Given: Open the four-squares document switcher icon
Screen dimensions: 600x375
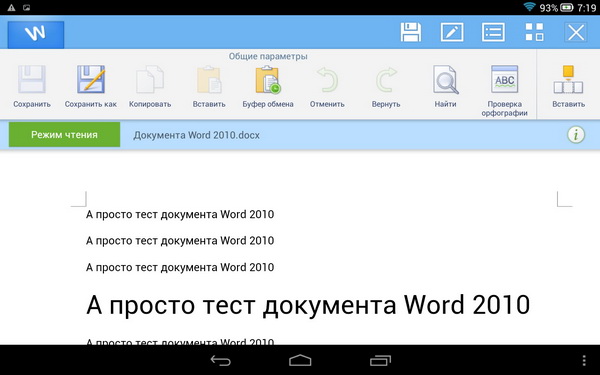Looking at the screenshot, I should (534, 32).
